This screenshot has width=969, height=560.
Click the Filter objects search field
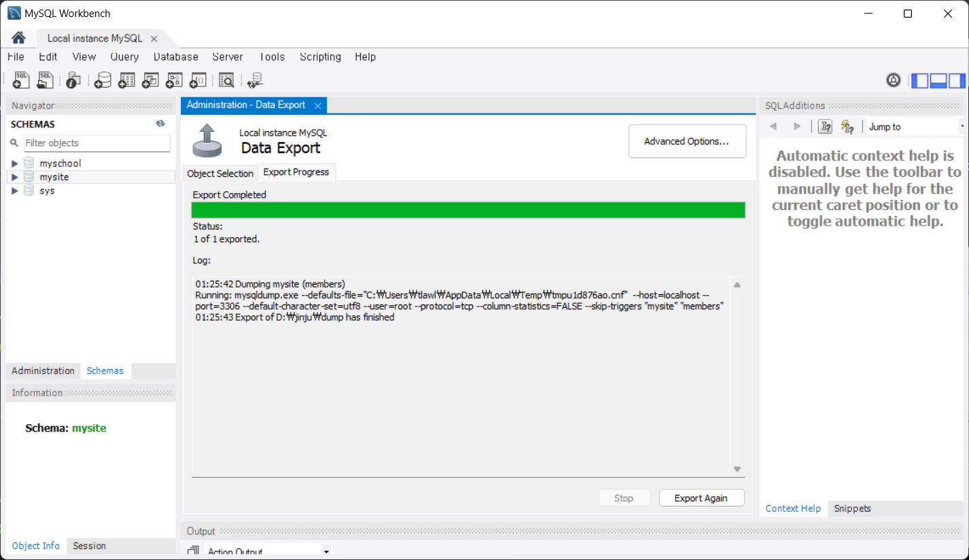click(x=97, y=143)
